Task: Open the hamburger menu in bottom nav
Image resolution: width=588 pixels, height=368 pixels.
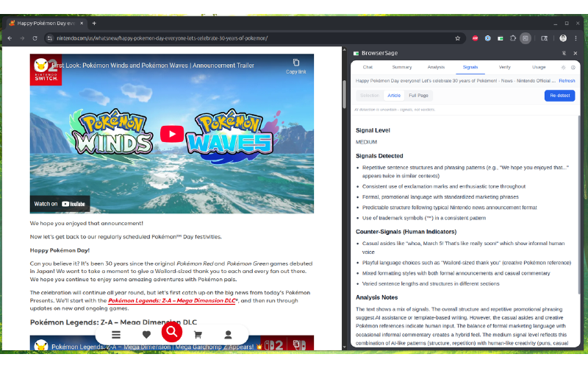Action: coord(116,335)
